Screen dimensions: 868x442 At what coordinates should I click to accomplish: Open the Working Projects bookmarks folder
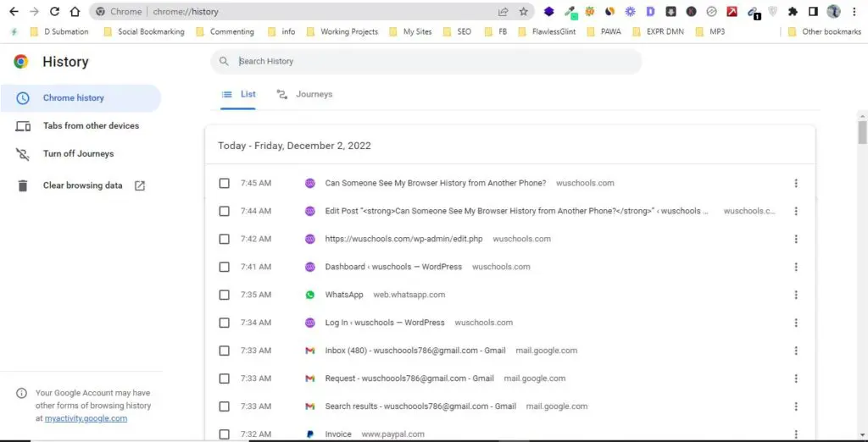pos(342,32)
